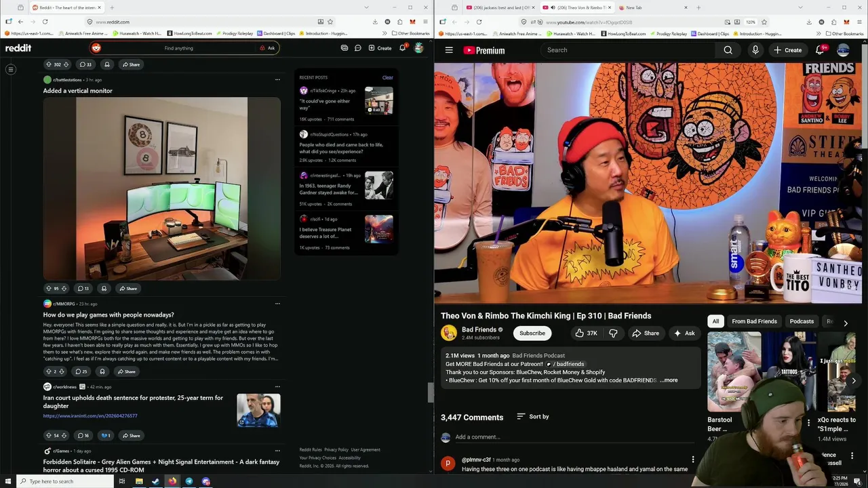Open Windows Start menu
Image resolution: width=868 pixels, height=488 pixels.
click(7, 481)
